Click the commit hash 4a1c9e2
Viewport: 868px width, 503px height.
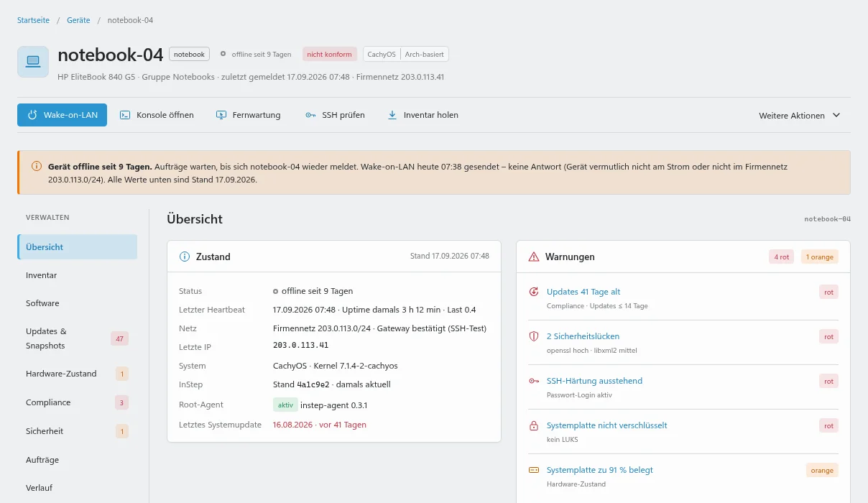313,384
